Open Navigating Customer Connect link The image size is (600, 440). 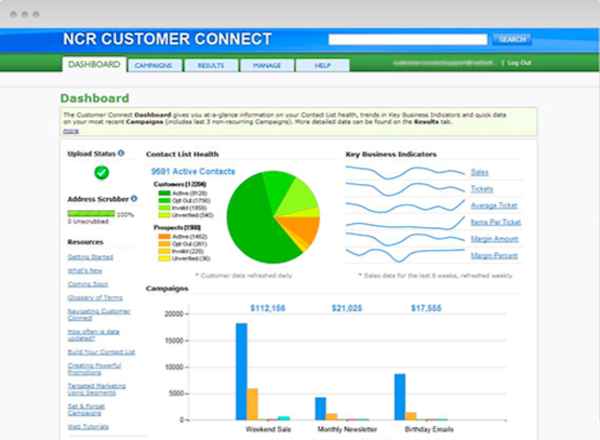point(99,315)
